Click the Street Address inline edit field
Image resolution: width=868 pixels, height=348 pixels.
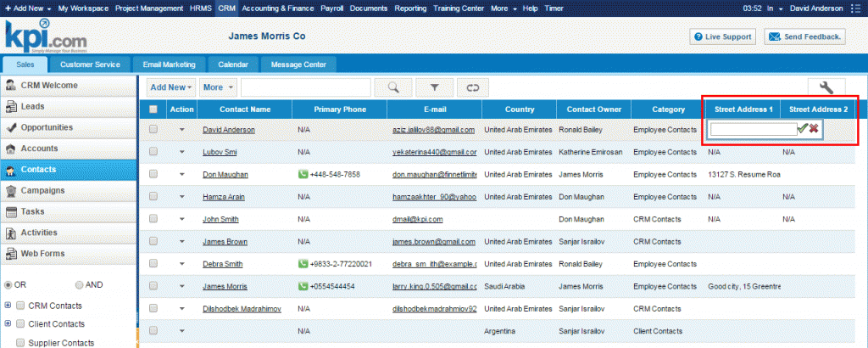coord(754,128)
